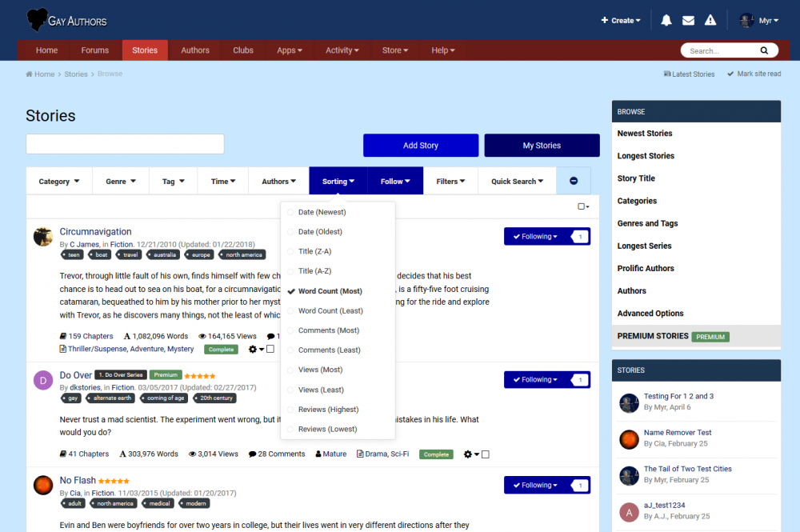
Task: Click the Add Story button
Action: pos(421,146)
